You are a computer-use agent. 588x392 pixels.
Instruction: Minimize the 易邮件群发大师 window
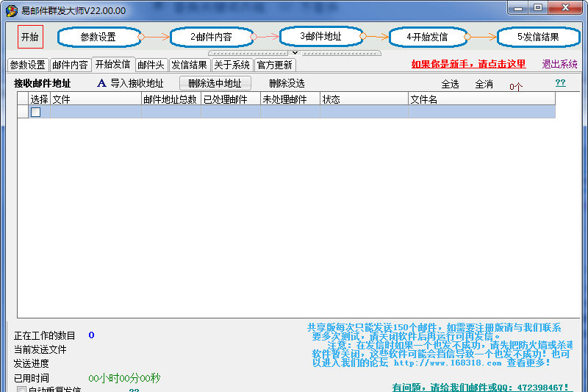(518, 8)
